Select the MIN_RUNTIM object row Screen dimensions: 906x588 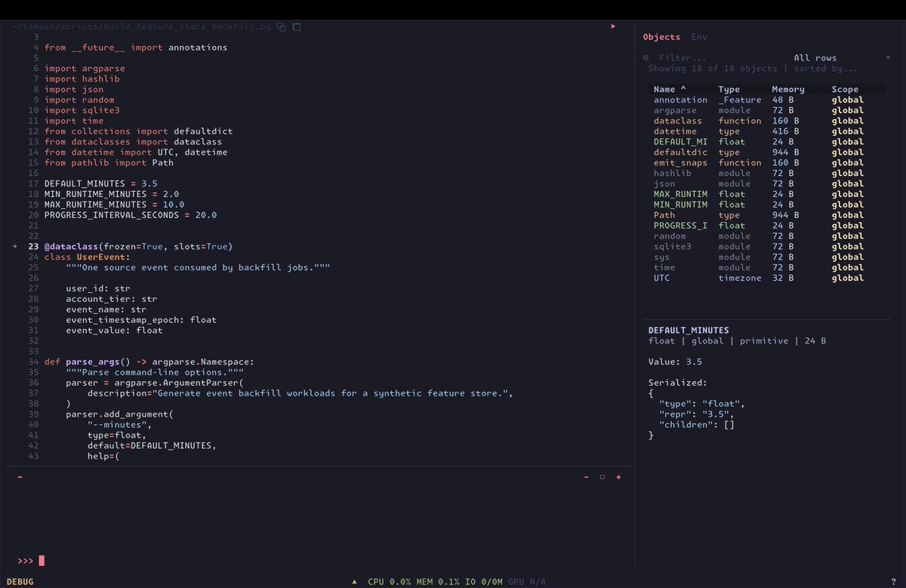pyautogui.click(x=769, y=205)
